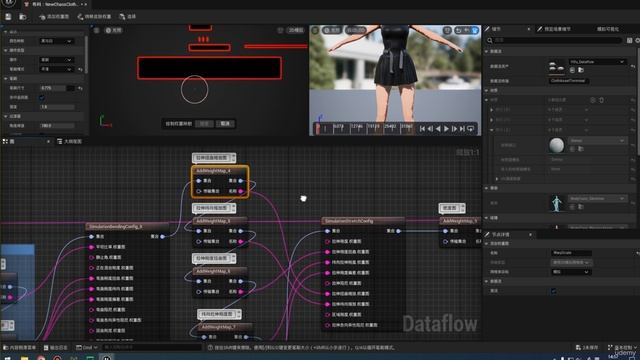Screen dimensions: 640x360
Task: Open lighting view mode button in 3D preview viewport
Action: [x=332, y=30]
